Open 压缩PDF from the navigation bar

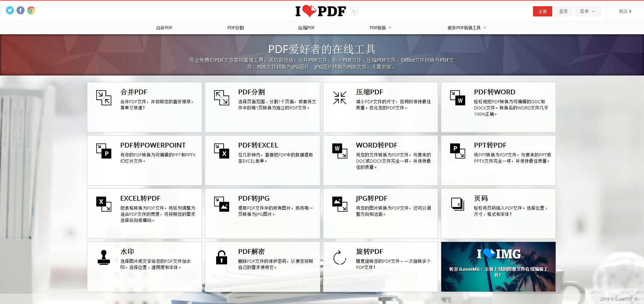[x=307, y=28]
